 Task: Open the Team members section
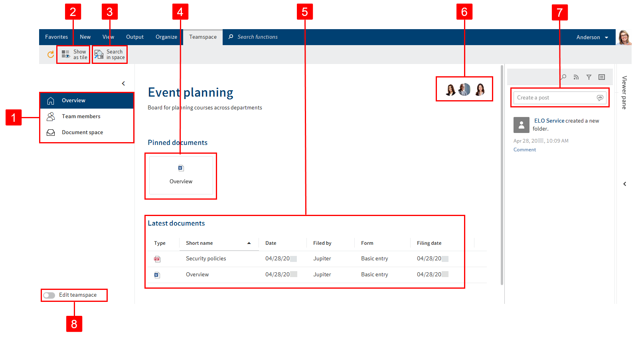[87, 117]
